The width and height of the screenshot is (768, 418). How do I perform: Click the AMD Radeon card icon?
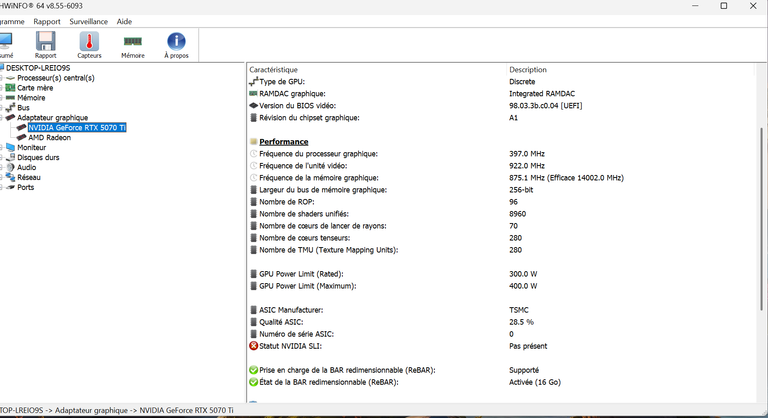pyautogui.click(x=21, y=138)
